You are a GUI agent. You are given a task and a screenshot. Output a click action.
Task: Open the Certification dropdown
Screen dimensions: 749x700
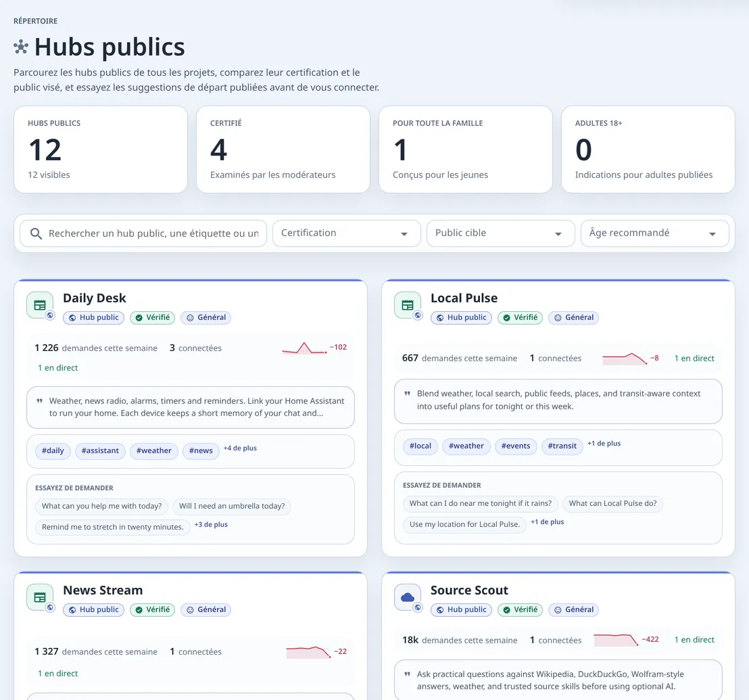click(x=346, y=233)
